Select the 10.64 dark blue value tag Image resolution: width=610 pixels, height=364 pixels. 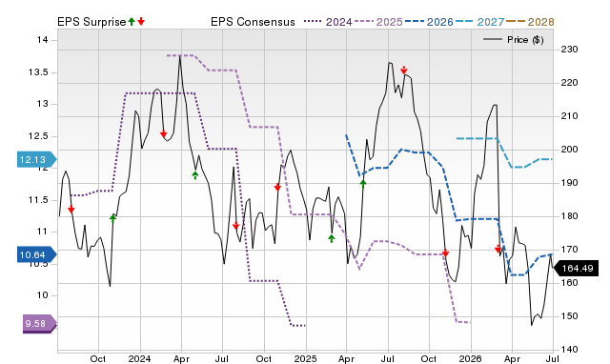(x=37, y=254)
